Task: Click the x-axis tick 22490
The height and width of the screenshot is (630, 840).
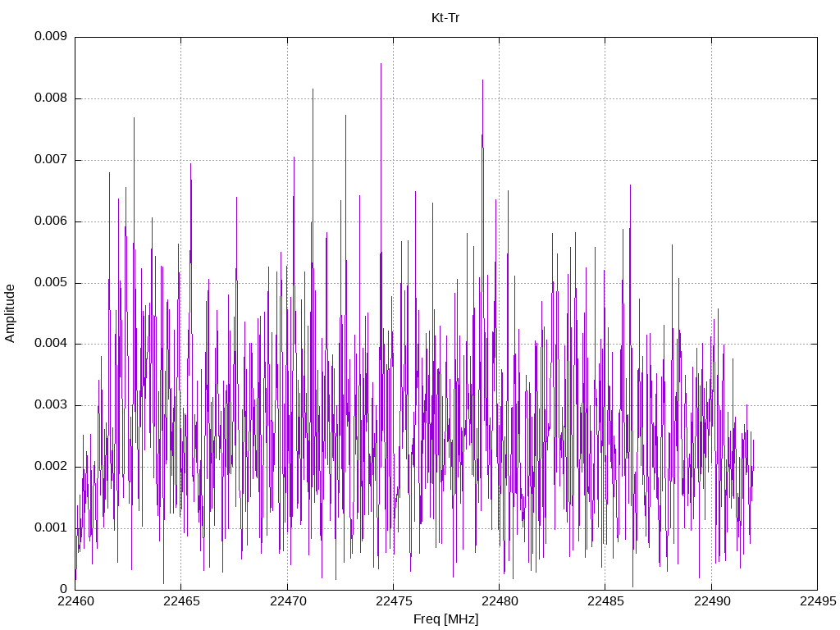Action: tap(712, 601)
